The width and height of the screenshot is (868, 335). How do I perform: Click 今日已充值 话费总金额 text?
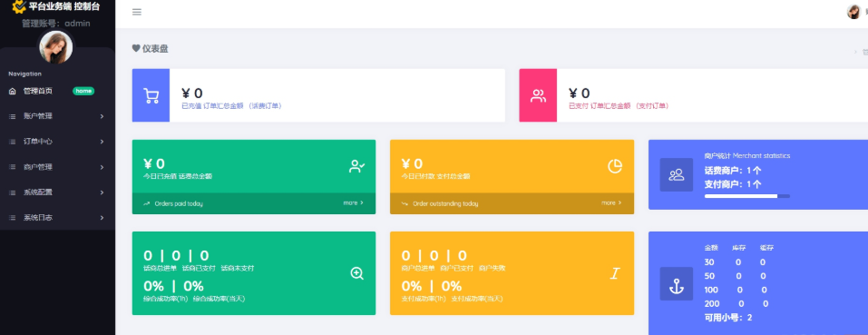178,176
